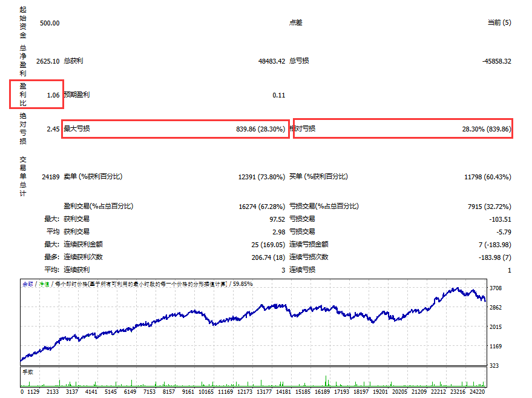Screen dimensions: 532x398
Task: Select the absolute drawdown value 2.45
Action: [x=53, y=129]
